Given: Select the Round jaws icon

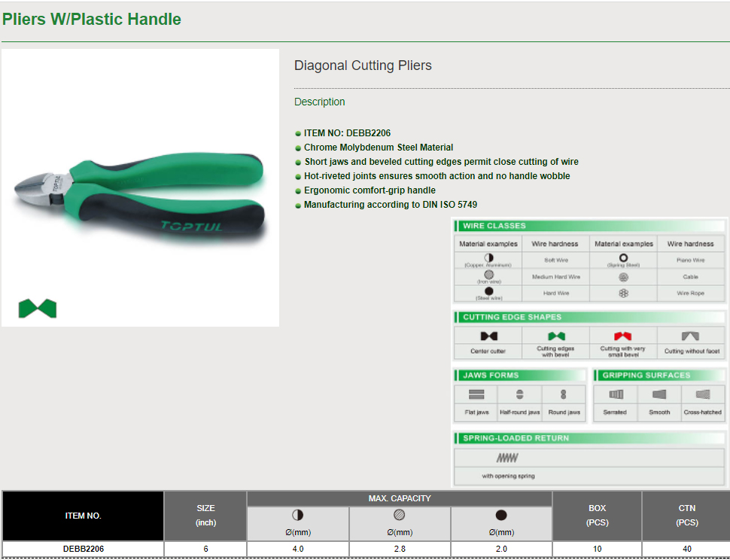Looking at the screenshot, I should tap(563, 394).
